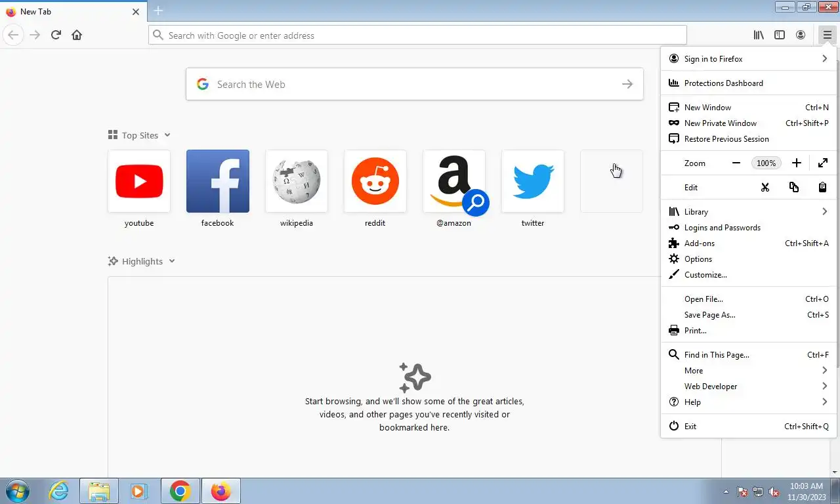This screenshot has height=504, width=840.
Task: Choose Open File... menu entry
Action: [x=749, y=299]
